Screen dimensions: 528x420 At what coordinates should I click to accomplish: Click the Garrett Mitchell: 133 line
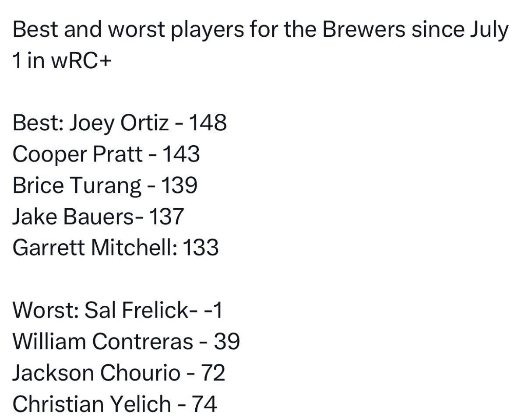pyautogui.click(x=116, y=248)
